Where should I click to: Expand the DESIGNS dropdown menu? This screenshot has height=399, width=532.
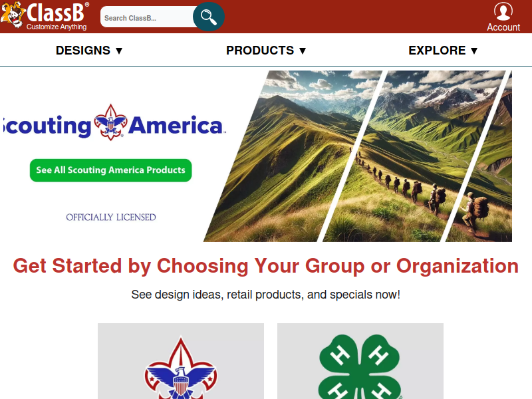89,51
